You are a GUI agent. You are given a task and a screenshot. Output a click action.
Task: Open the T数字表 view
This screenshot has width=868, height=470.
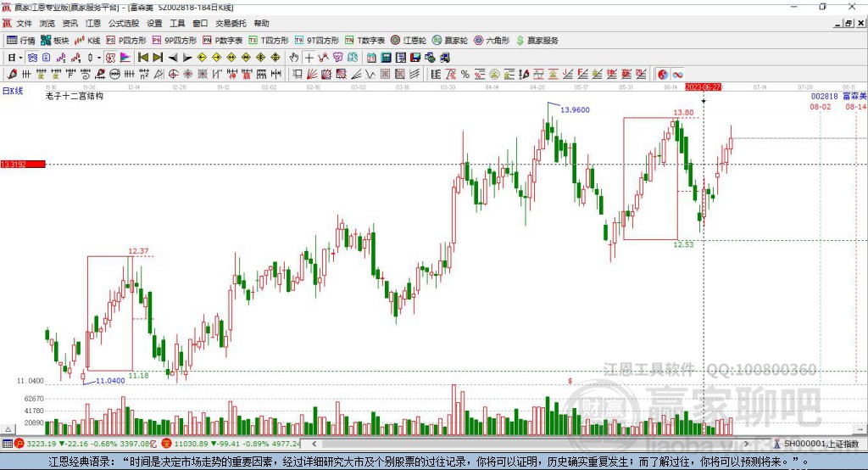tap(364, 41)
